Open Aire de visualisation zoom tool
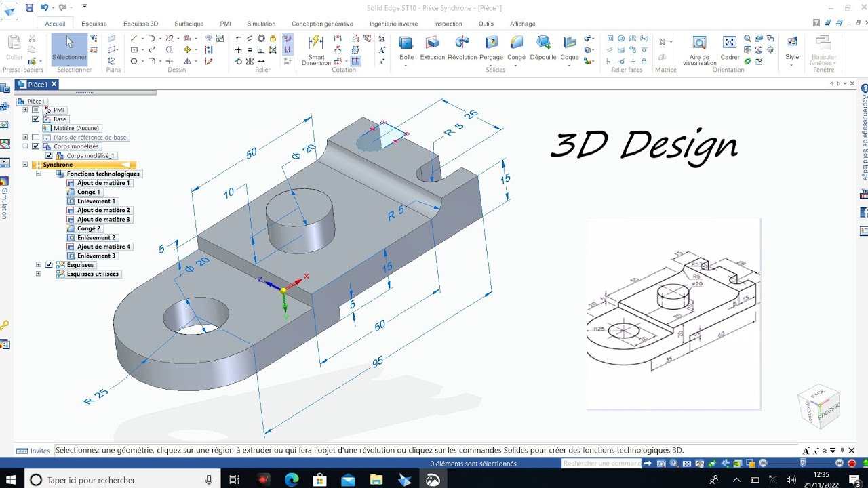868x488 pixels. click(699, 49)
